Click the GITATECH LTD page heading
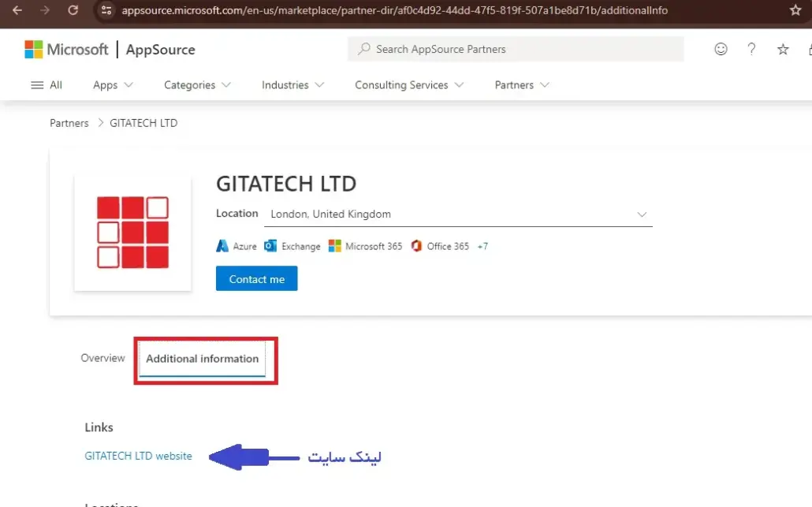 (286, 184)
